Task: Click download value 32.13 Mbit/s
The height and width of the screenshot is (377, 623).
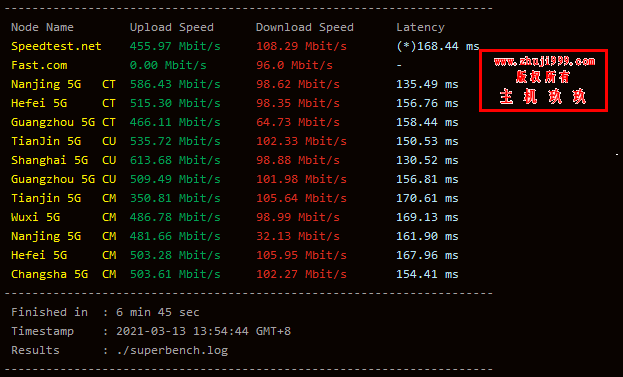Action: coord(298,236)
